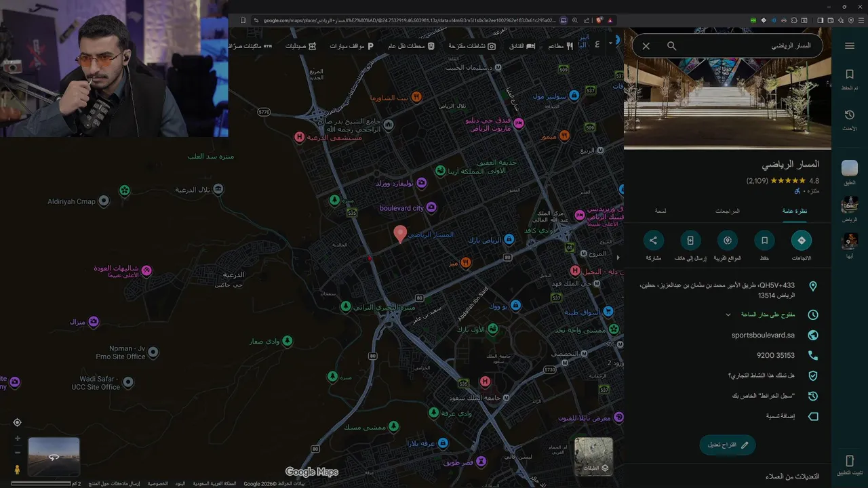Click the my location target icon
Image resolution: width=868 pixels, height=488 pixels.
18,422
